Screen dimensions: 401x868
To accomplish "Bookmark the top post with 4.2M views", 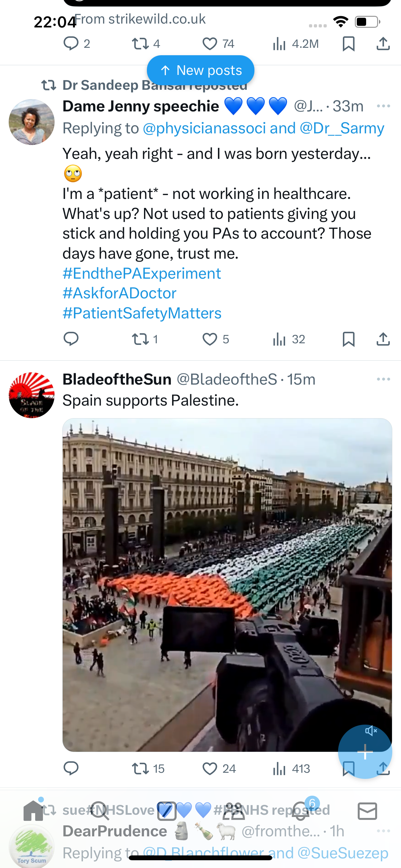I will (348, 44).
